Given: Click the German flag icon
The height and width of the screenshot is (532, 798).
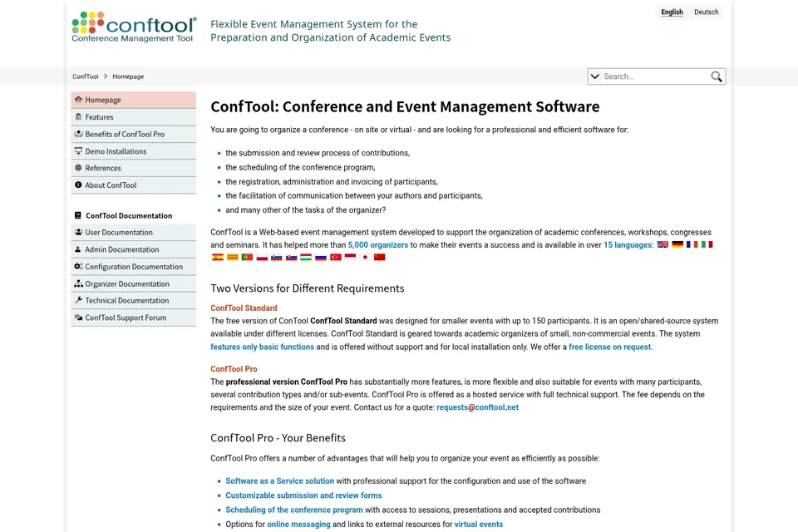Looking at the screenshot, I should [x=677, y=244].
